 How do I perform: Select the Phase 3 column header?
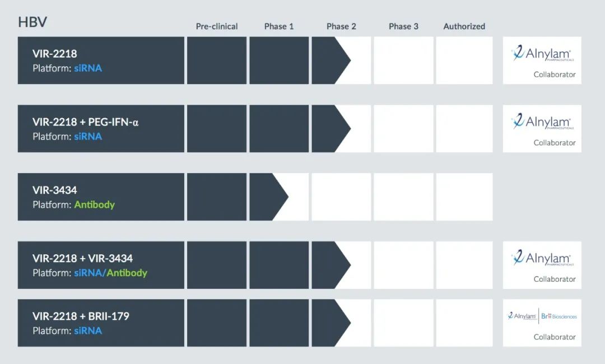pos(403,26)
